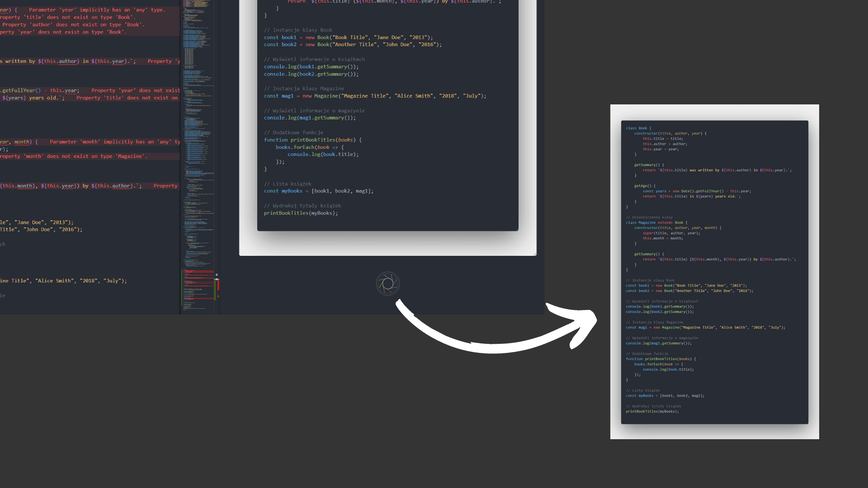Screen dimensions: 868x488
Task: Click the code window's bottom-right resize corner
Action: pos(517,230)
